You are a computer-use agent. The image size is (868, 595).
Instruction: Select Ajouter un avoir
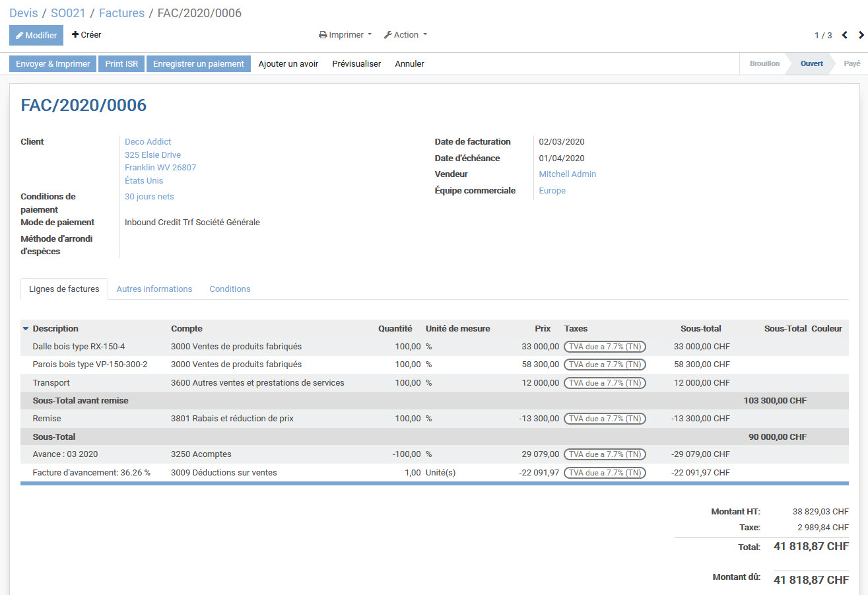tap(288, 64)
